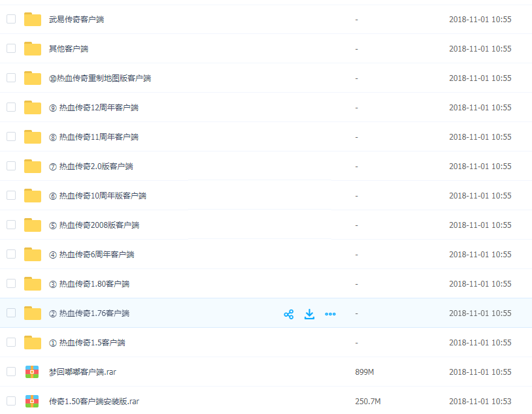Tick checkbox for 其他客户端
The image size is (532, 414).
pyautogui.click(x=11, y=48)
